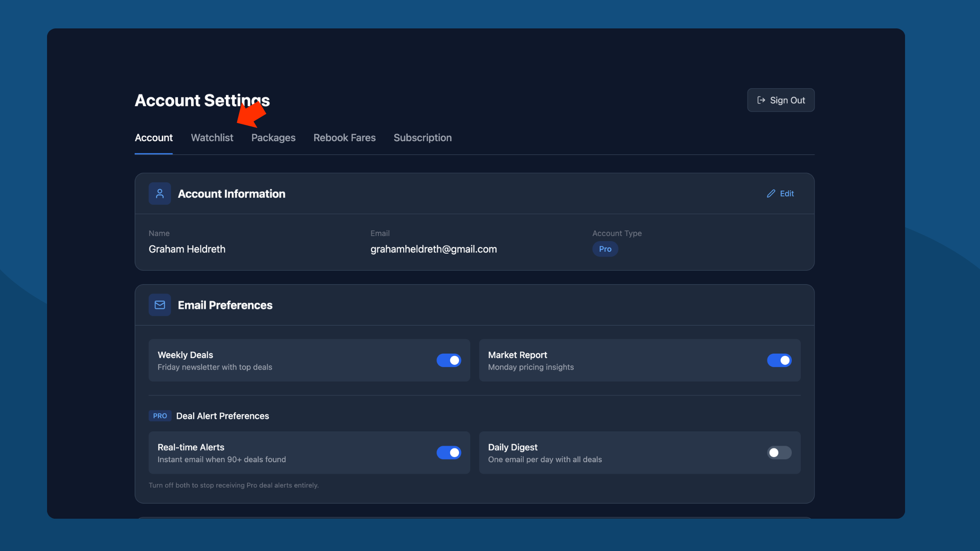Disable the Weekly Deals toggle
This screenshot has width=980, height=551.
[x=449, y=360]
